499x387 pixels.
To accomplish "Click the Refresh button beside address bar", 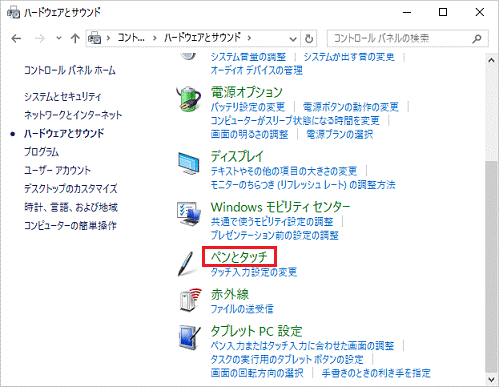I will (x=309, y=39).
